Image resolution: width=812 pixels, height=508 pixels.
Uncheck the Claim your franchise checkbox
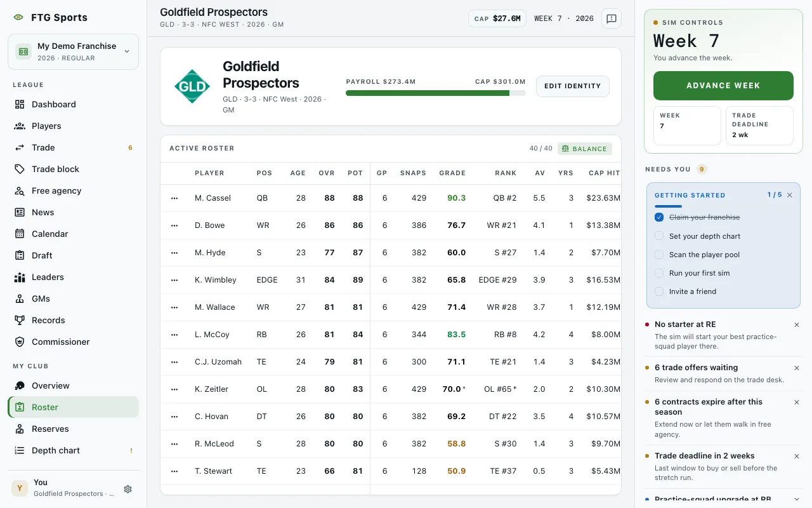pos(659,217)
